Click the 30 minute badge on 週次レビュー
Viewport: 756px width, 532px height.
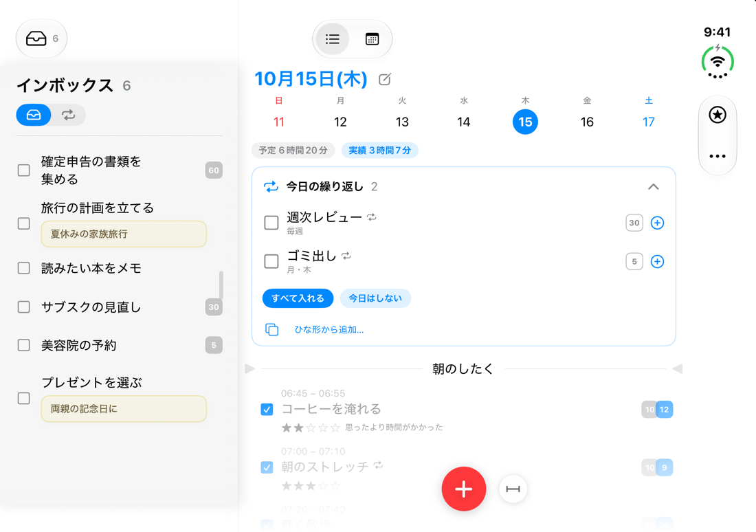(x=634, y=223)
